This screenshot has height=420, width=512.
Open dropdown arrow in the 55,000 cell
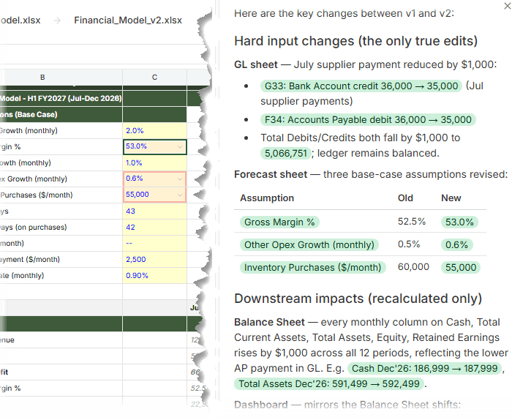pyautogui.click(x=180, y=195)
